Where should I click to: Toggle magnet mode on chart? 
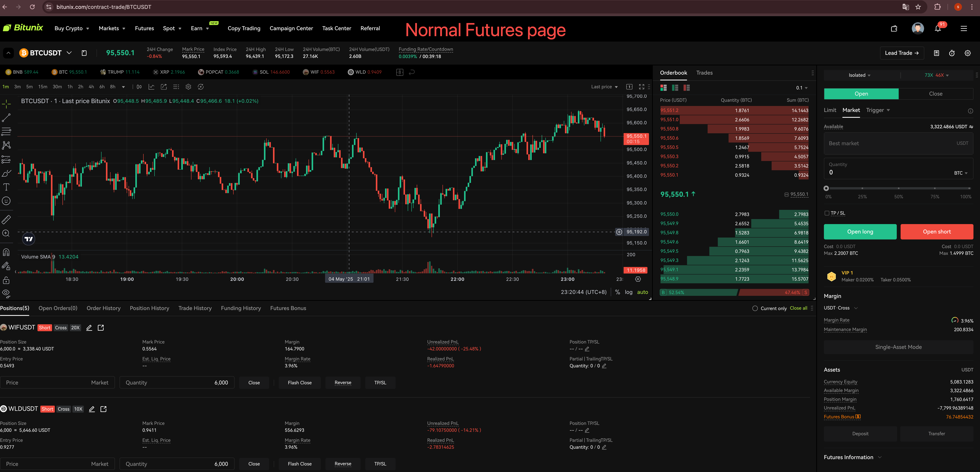tap(6, 252)
